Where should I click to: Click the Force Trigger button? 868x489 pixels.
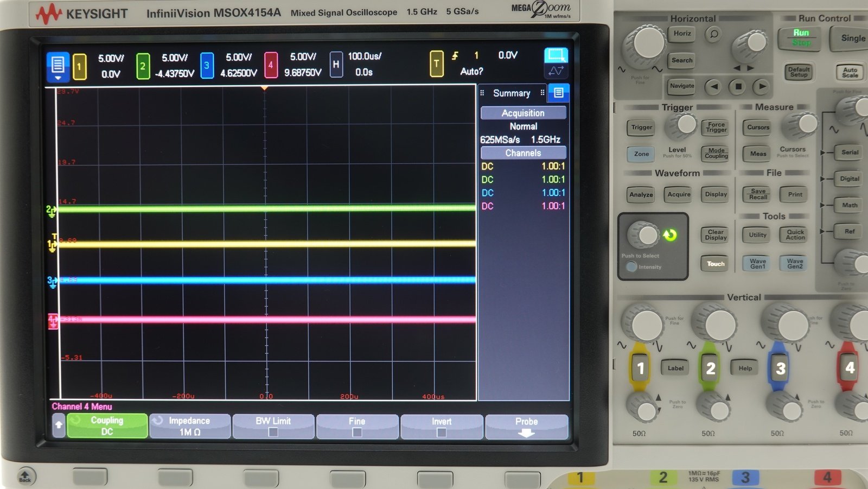[x=716, y=127]
